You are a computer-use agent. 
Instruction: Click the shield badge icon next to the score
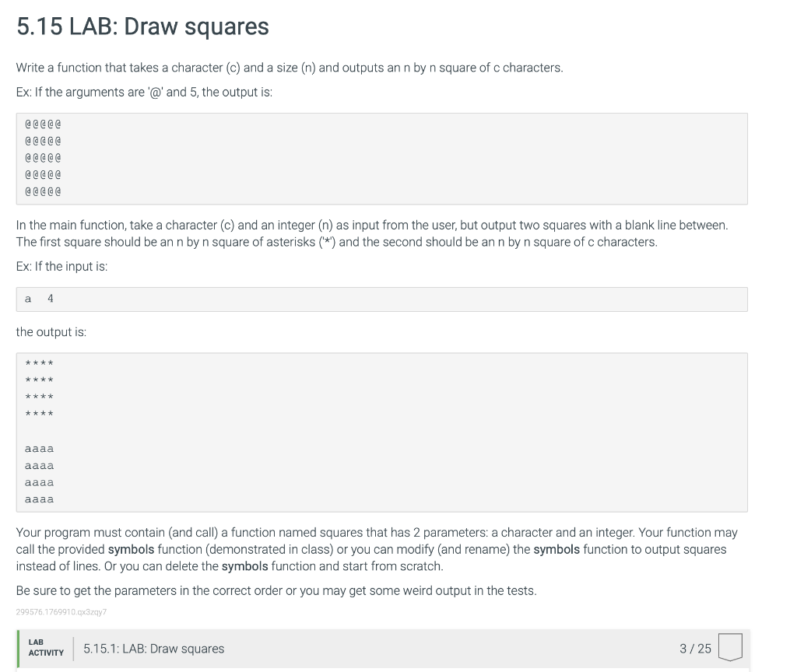click(x=730, y=646)
